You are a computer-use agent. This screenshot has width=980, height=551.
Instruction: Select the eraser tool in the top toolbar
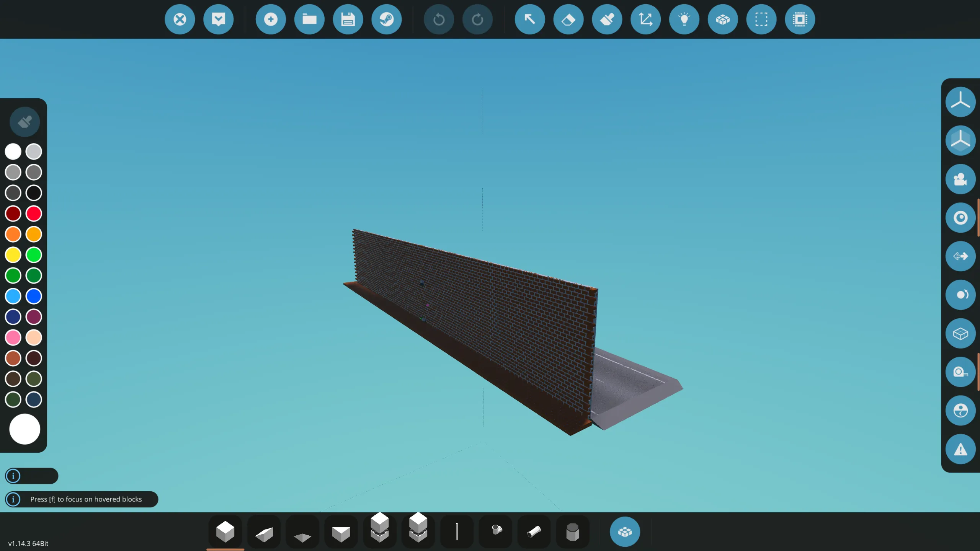568,19
